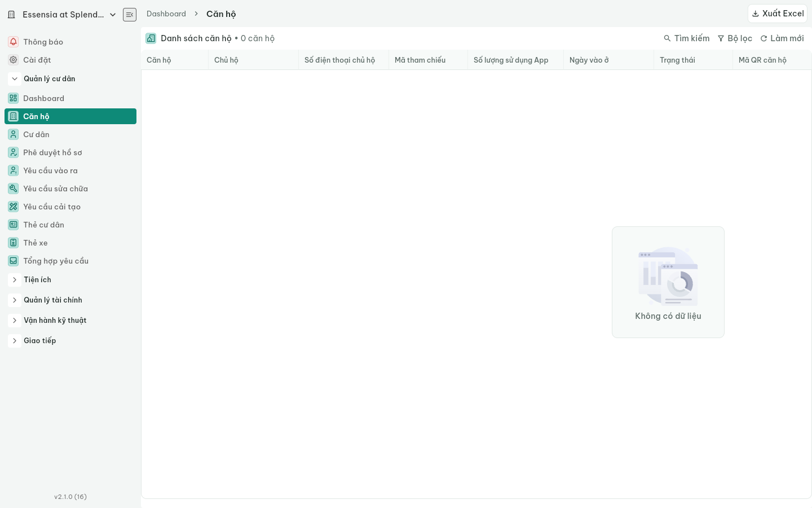Click the Ngày vào ở column header
Viewport: 812px width, 508px height.
click(x=608, y=60)
